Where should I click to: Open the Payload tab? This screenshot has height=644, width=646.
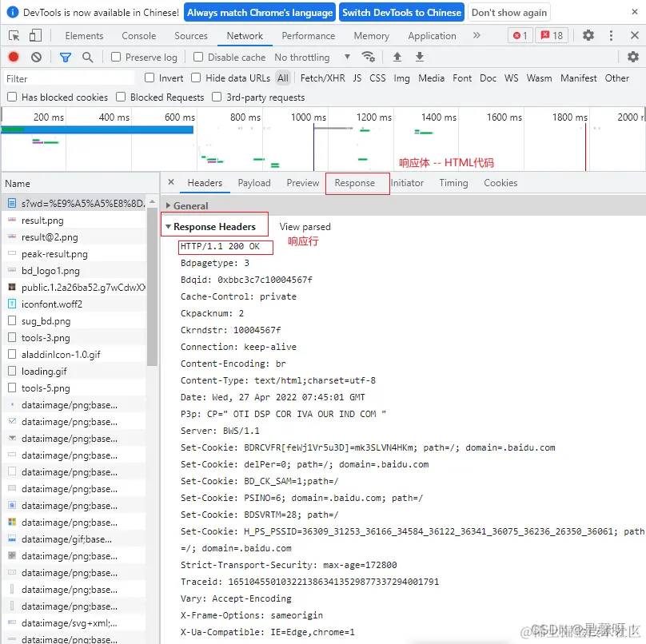point(254,183)
